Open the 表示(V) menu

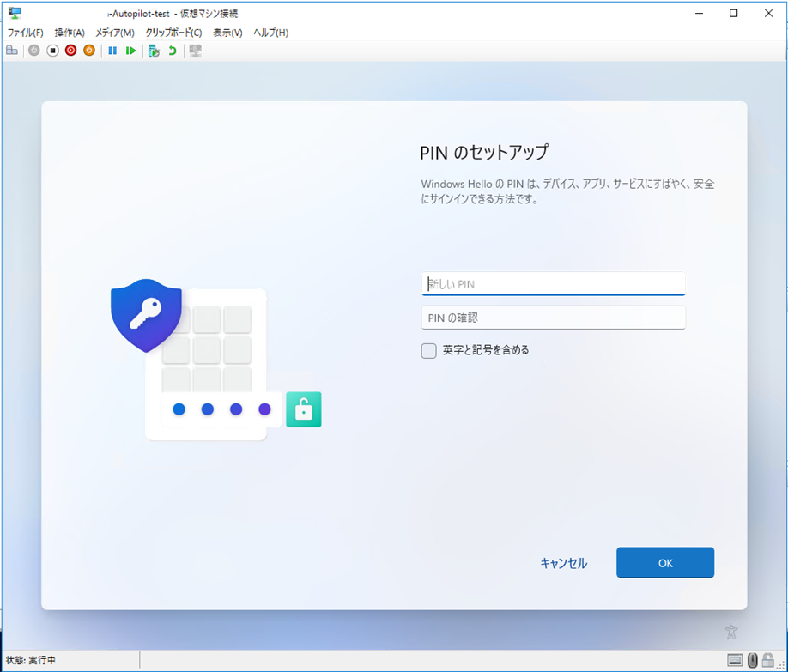coord(227,33)
